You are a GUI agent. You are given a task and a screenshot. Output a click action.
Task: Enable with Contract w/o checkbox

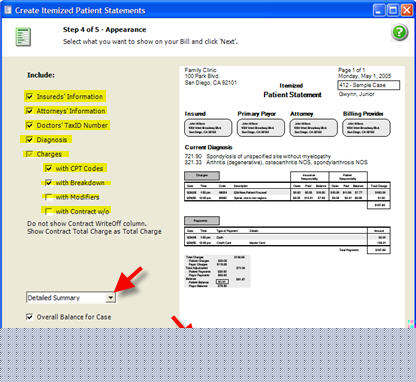pyautogui.click(x=49, y=211)
